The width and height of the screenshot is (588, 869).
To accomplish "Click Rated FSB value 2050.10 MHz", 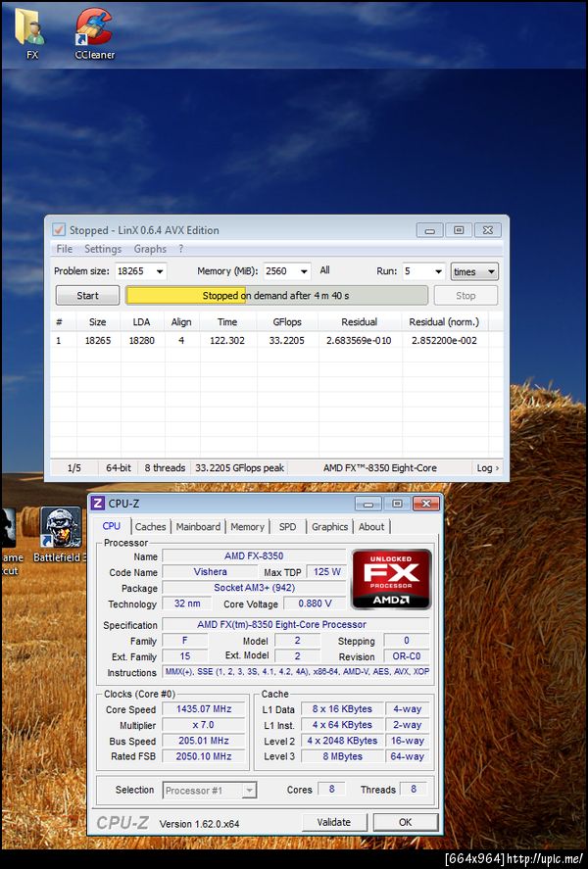I will (204, 756).
